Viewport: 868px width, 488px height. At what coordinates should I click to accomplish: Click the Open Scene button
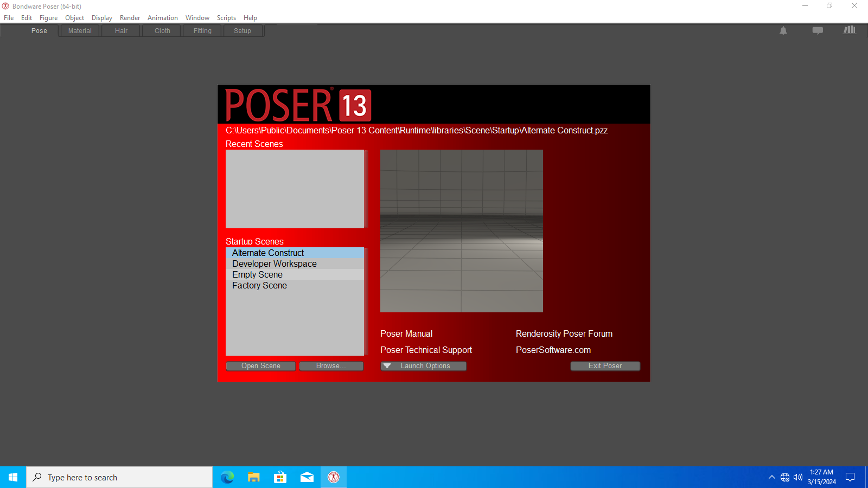(261, 366)
